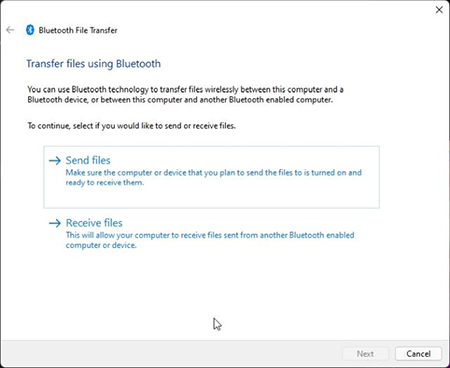The width and height of the screenshot is (450, 368).
Task: Click the 'computer or device' line under Receive files
Action: (x=101, y=245)
